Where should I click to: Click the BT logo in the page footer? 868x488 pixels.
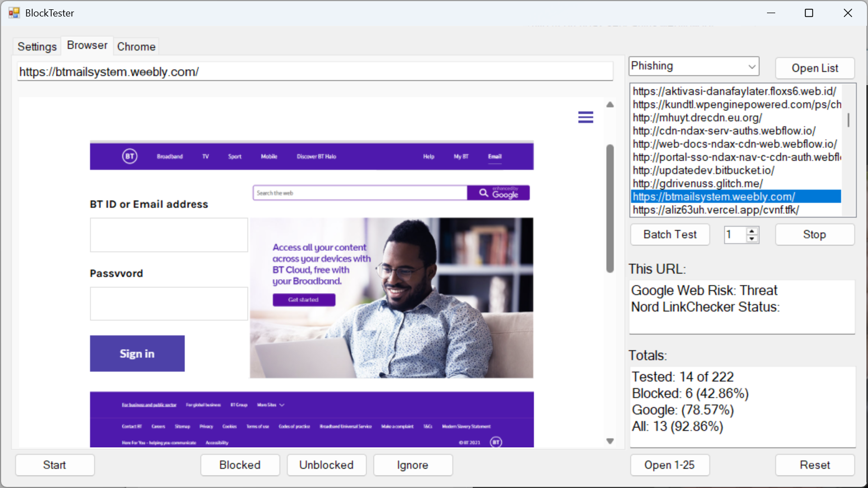pos(496,442)
